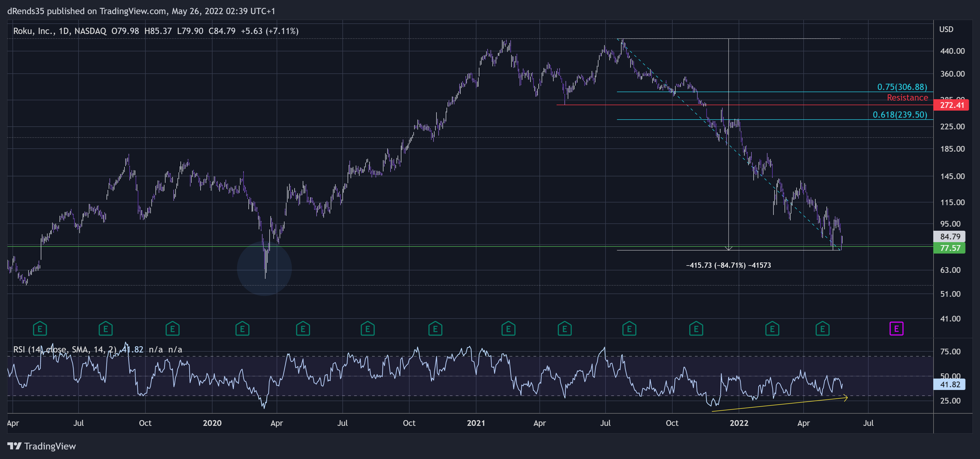Screen dimensions: 980x459
Task: Click the RSI 75.00 axis label
Action: pyautogui.click(x=950, y=351)
